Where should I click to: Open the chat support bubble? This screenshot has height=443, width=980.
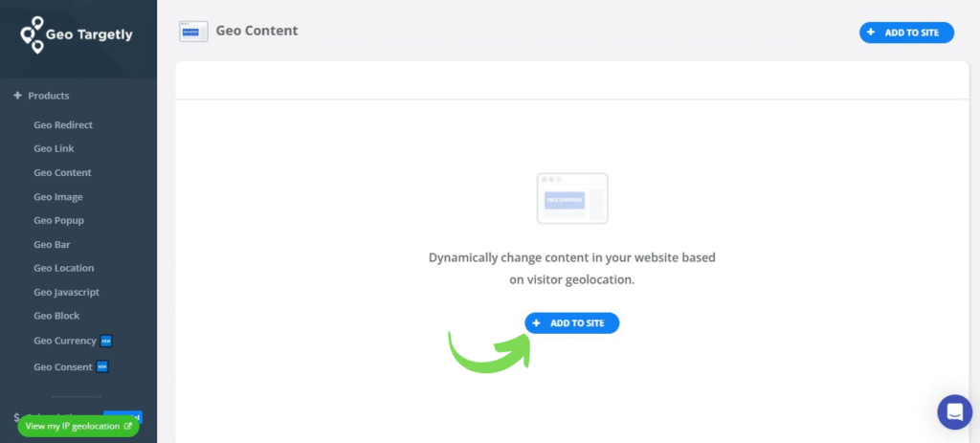(x=954, y=411)
